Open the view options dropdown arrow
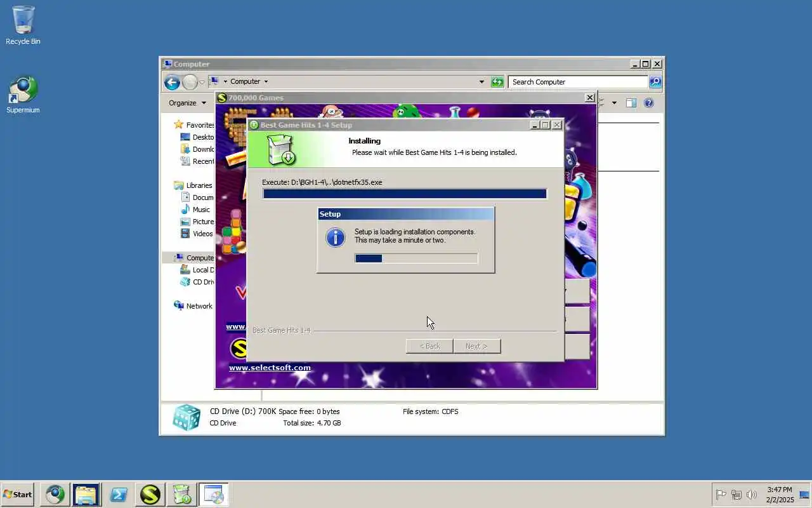The image size is (812, 508). pyautogui.click(x=614, y=103)
